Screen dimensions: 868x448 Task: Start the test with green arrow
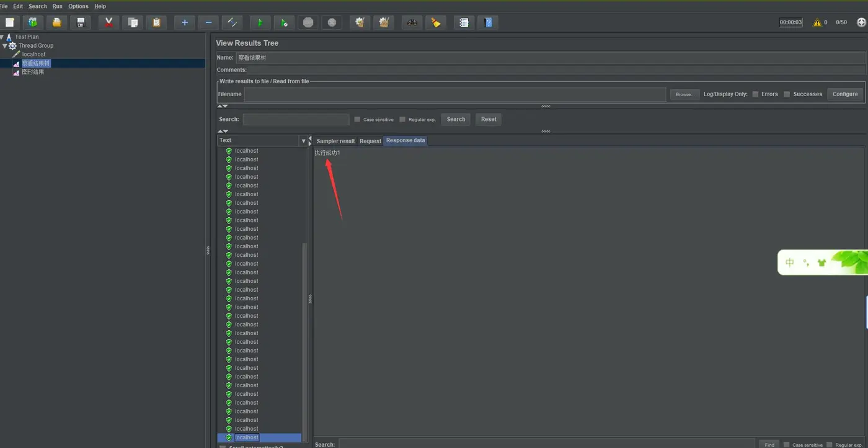(x=260, y=22)
